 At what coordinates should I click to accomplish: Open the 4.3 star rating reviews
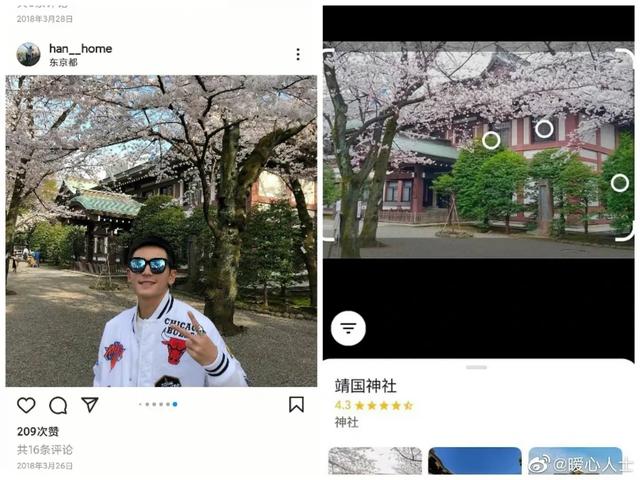[x=374, y=405]
